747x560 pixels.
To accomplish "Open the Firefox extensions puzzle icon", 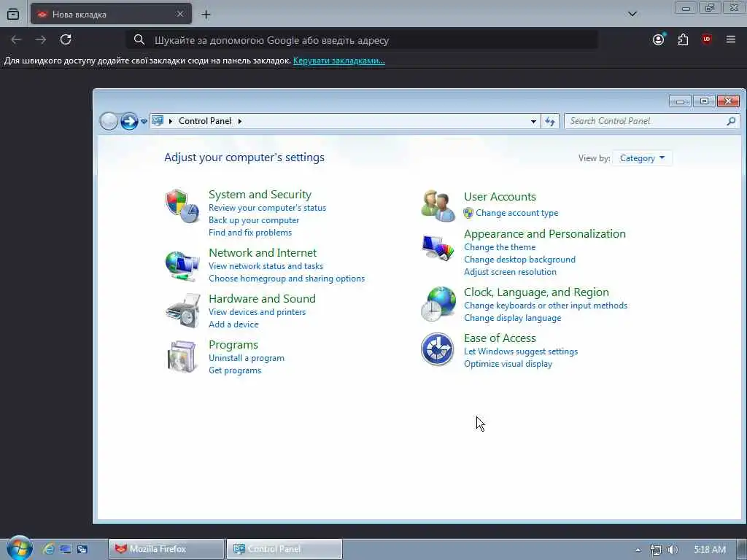I will (683, 39).
